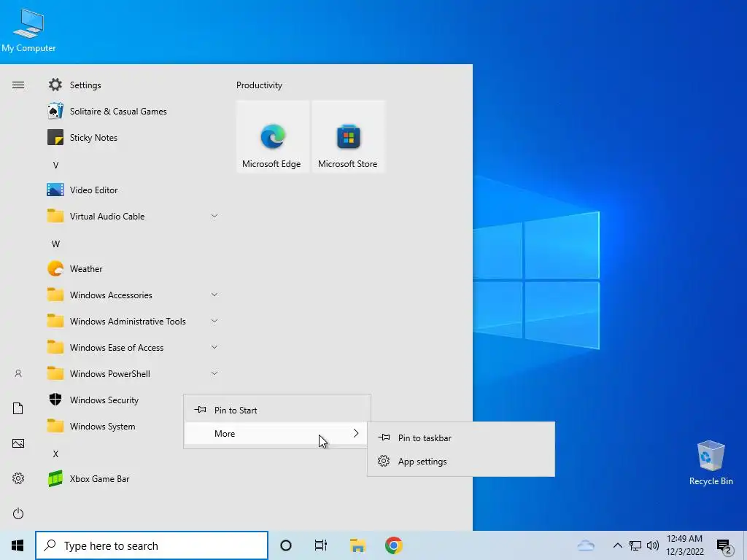Open Microsoft Store tile
Screen dimensions: 747x560
coord(348,136)
